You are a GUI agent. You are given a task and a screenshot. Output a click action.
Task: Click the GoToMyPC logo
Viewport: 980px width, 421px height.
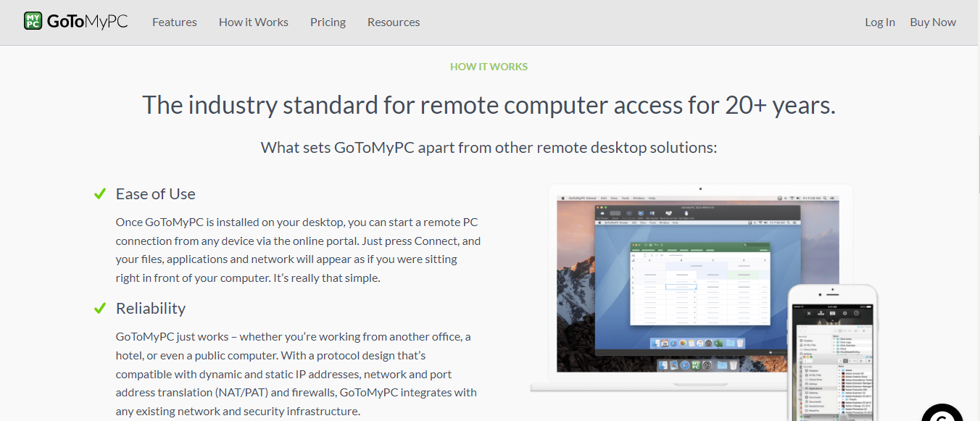(x=75, y=22)
